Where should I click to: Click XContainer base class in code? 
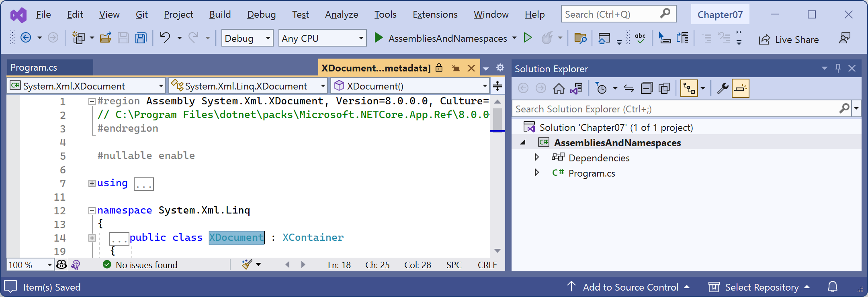point(313,237)
